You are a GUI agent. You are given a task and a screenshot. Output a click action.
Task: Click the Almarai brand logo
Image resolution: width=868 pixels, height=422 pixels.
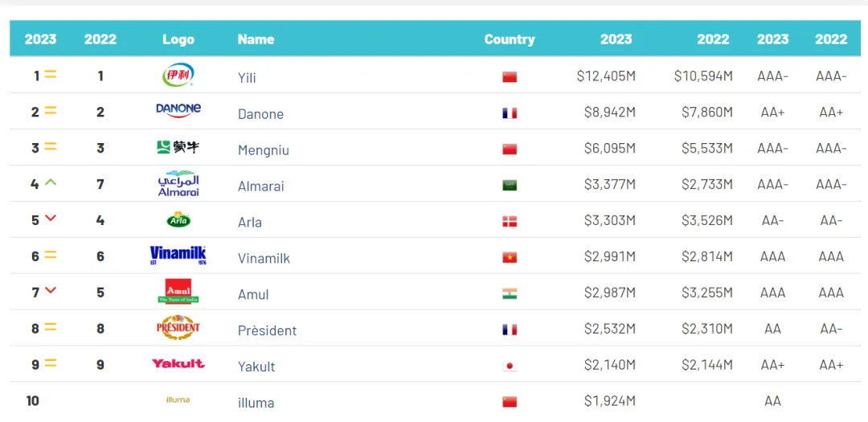pyautogui.click(x=178, y=183)
